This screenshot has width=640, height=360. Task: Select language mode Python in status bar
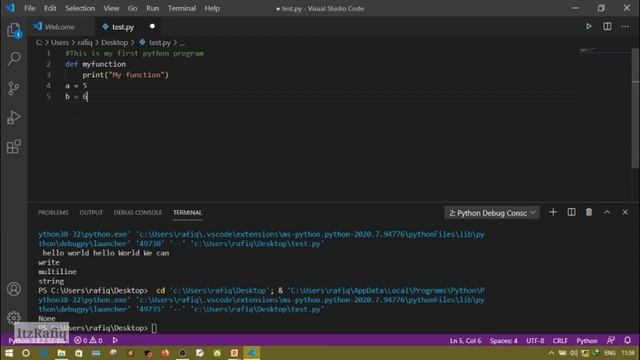[587, 340]
